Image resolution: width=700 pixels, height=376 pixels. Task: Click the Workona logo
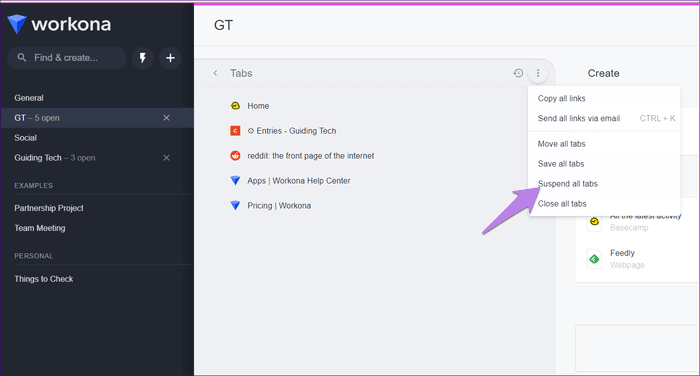tap(59, 24)
